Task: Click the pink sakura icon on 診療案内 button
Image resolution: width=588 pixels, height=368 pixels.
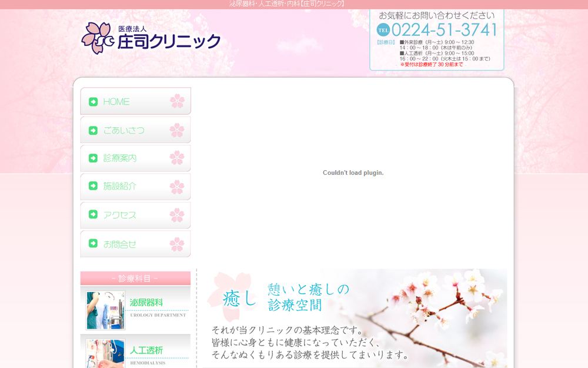Action: (177, 158)
